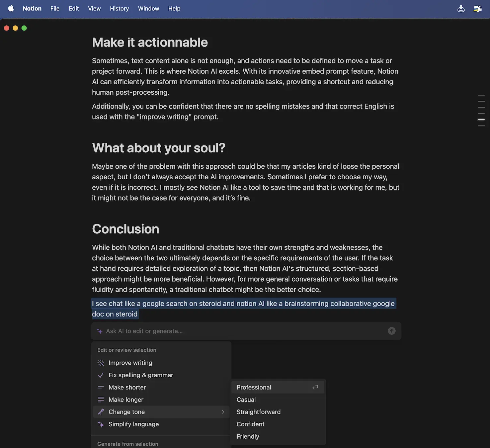Close the Notion window with red button
The width and height of the screenshot is (490, 448).
click(x=6, y=28)
